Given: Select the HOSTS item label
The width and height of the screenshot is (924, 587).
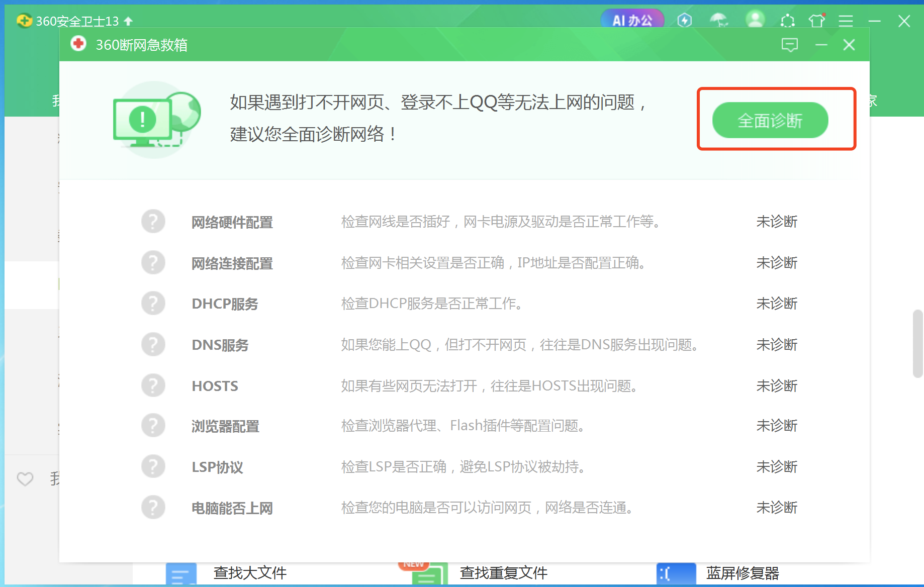Looking at the screenshot, I should (215, 386).
